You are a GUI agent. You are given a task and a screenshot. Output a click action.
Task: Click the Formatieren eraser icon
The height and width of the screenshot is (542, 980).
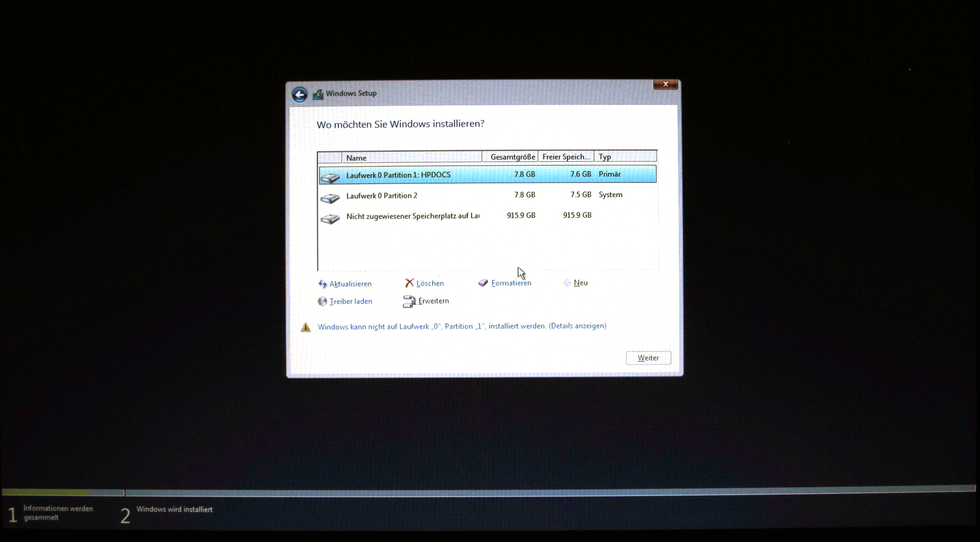coord(483,283)
